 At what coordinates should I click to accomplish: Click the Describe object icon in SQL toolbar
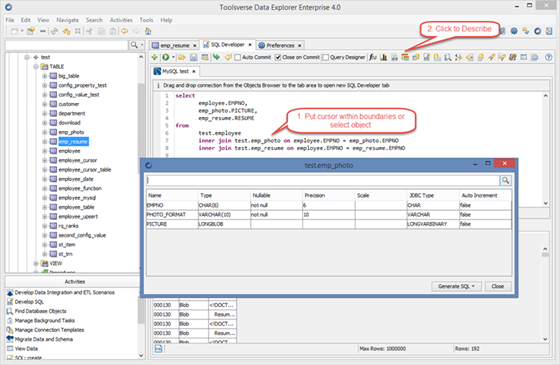click(x=405, y=57)
